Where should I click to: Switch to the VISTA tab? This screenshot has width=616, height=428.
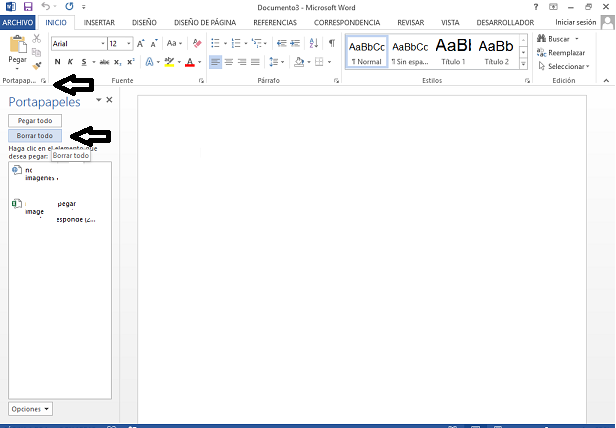click(450, 22)
